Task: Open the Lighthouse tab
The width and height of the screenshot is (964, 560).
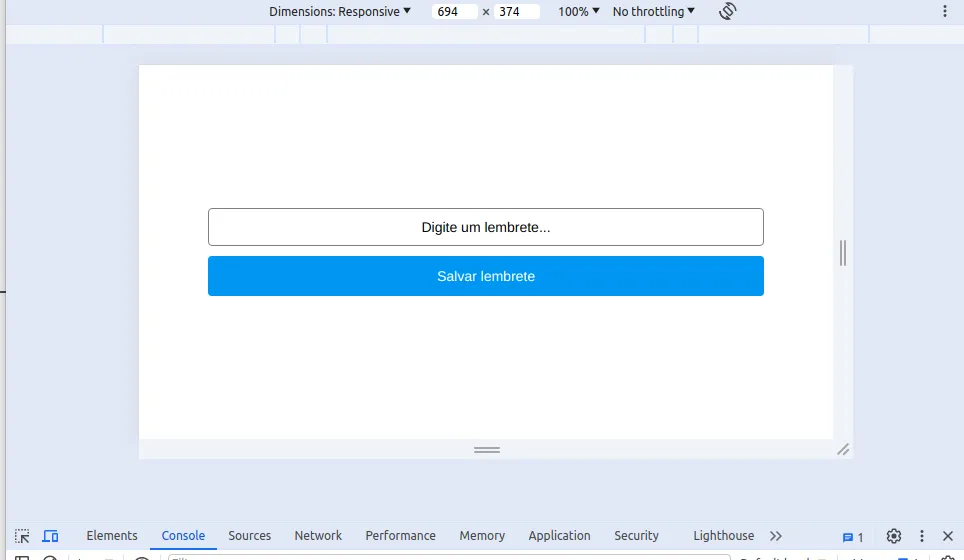Action: (x=724, y=535)
